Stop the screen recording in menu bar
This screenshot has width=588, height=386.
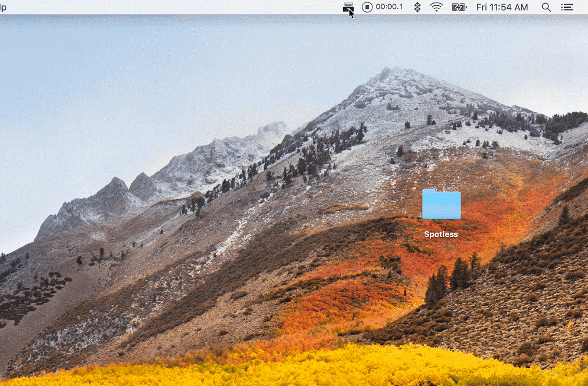point(367,7)
